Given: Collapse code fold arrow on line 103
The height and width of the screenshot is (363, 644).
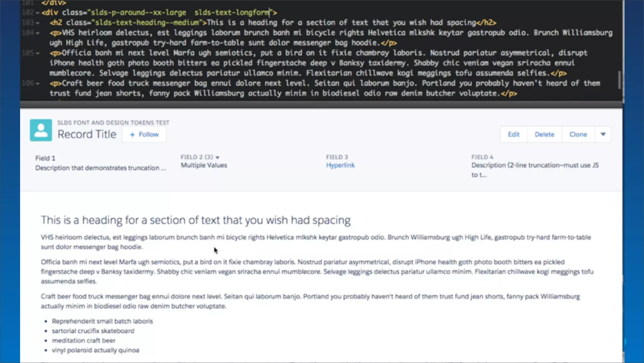Looking at the screenshot, I should click(x=38, y=23).
